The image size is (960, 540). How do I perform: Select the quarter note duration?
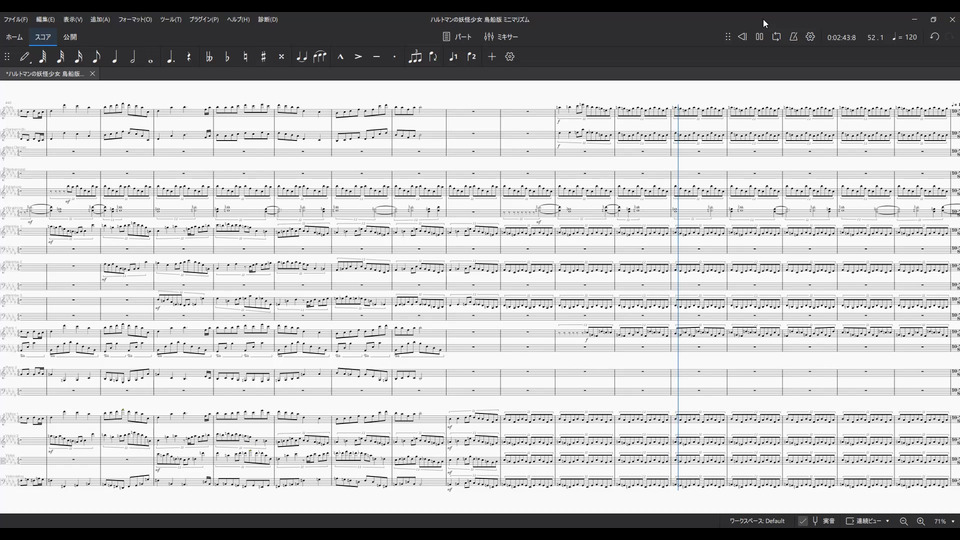click(114, 57)
